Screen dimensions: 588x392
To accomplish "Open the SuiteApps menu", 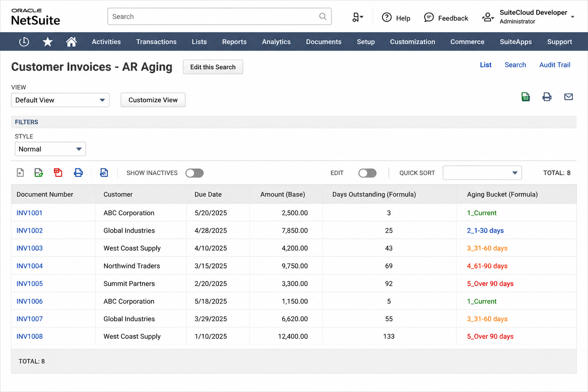I will coord(516,42).
